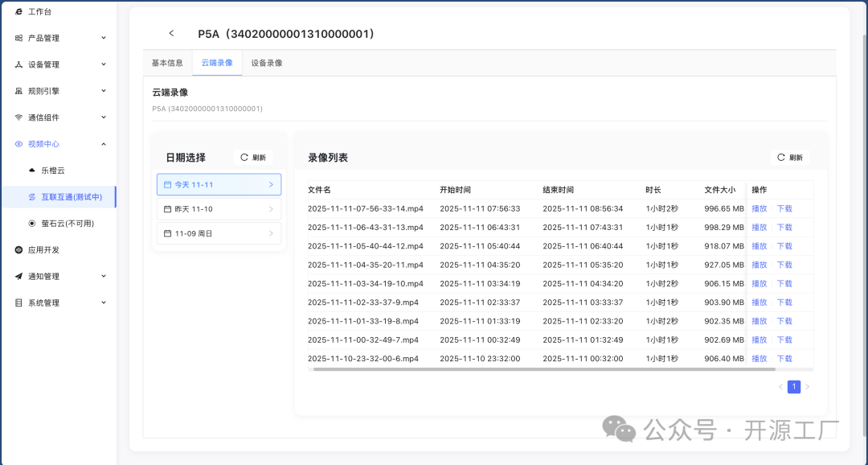Click the 设备管理 device management icon
Image resolution: width=868 pixels, height=465 pixels.
pos(18,64)
